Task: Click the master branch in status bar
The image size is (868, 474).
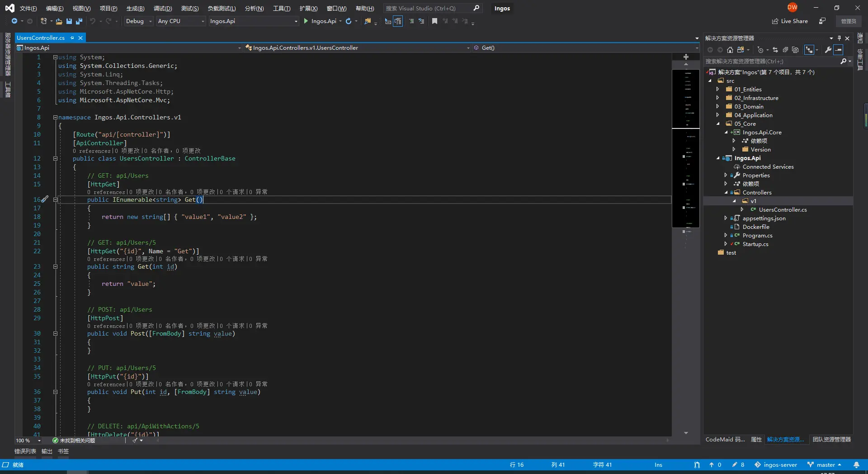Action: 825,465
